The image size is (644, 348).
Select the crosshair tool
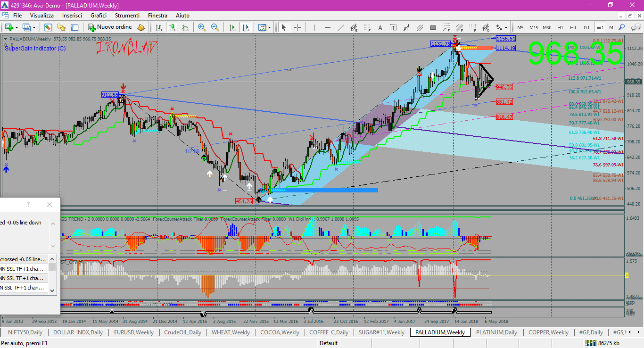297,27
